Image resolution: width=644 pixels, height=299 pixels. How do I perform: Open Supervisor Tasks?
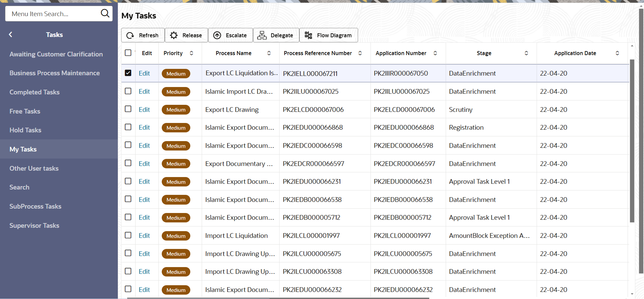point(34,225)
